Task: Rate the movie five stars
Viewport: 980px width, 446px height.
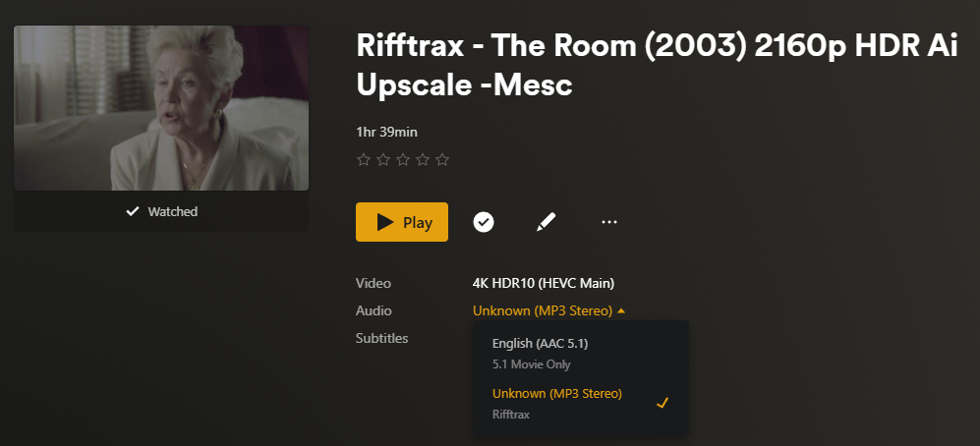Action: pyautogui.click(x=442, y=159)
